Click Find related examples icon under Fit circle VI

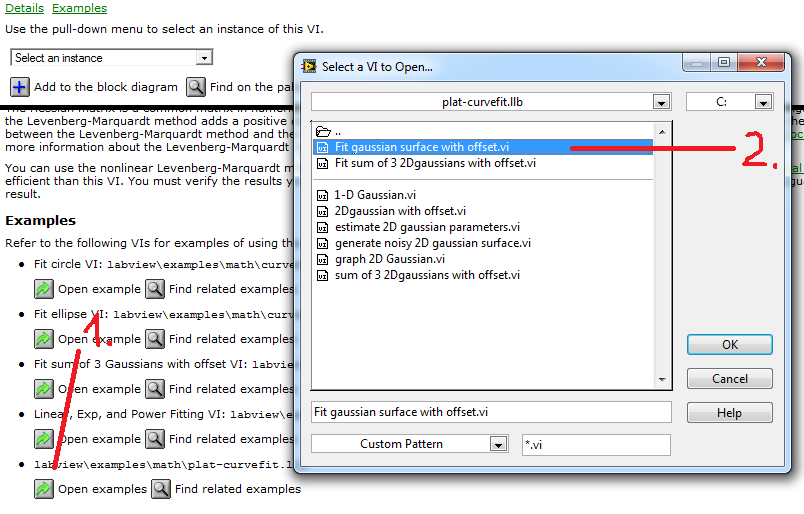point(155,289)
